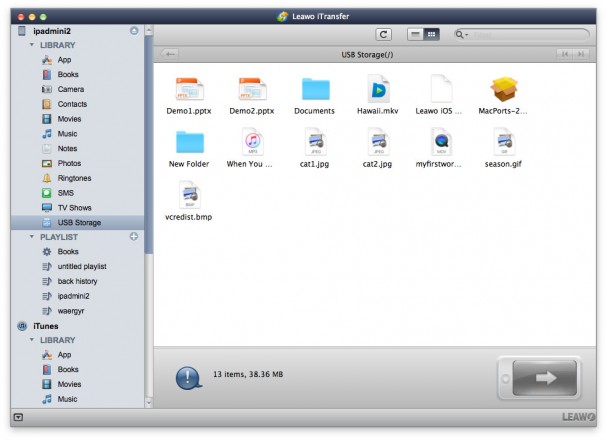Select the MacPorts package file icon
The width and height of the screenshot is (607, 440).
tap(502, 91)
